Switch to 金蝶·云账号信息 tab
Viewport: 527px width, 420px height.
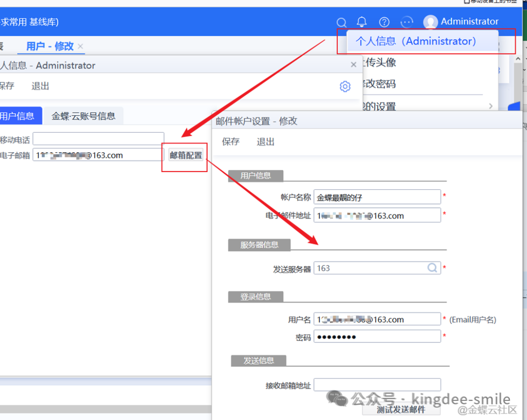(83, 116)
